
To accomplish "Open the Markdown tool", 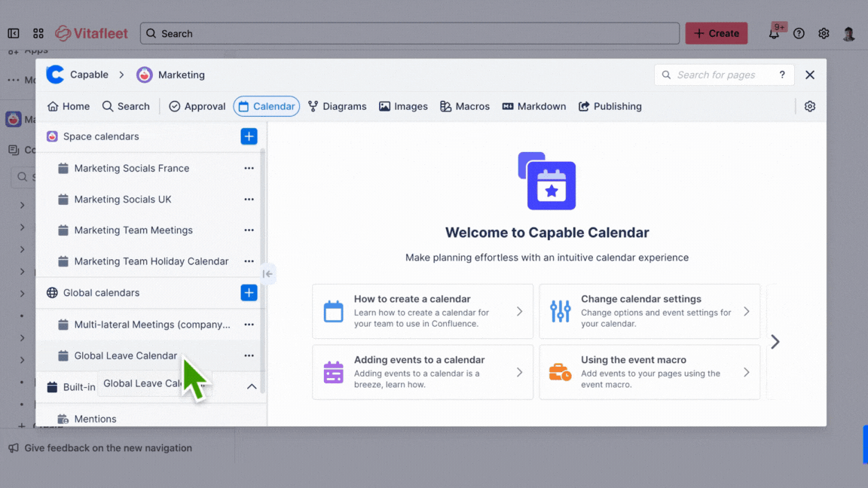I will click(x=533, y=106).
